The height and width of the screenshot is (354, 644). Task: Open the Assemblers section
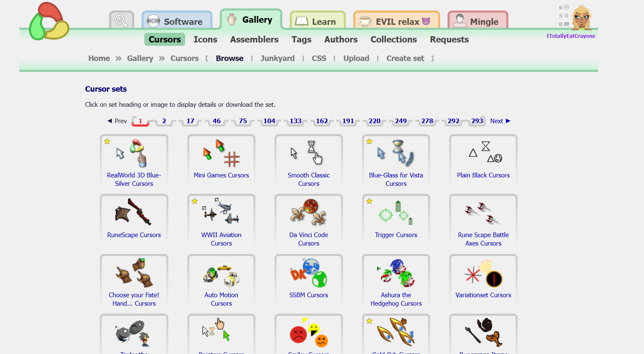[x=254, y=40]
